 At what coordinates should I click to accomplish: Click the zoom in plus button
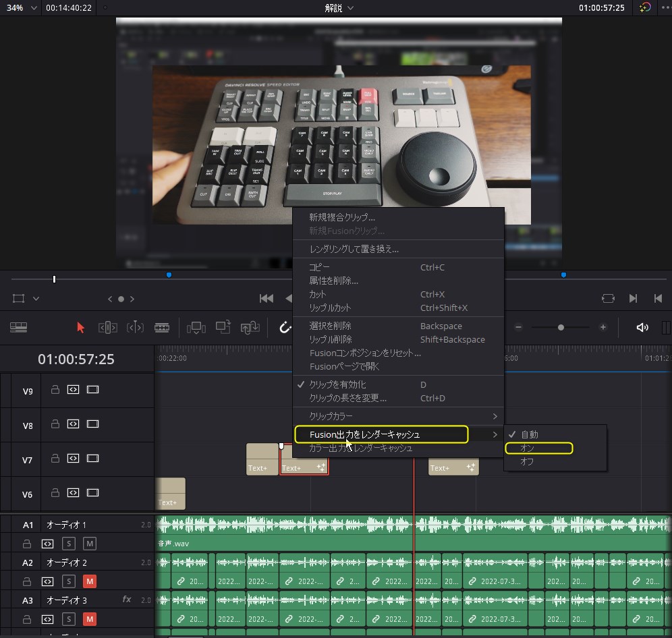point(603,327)
